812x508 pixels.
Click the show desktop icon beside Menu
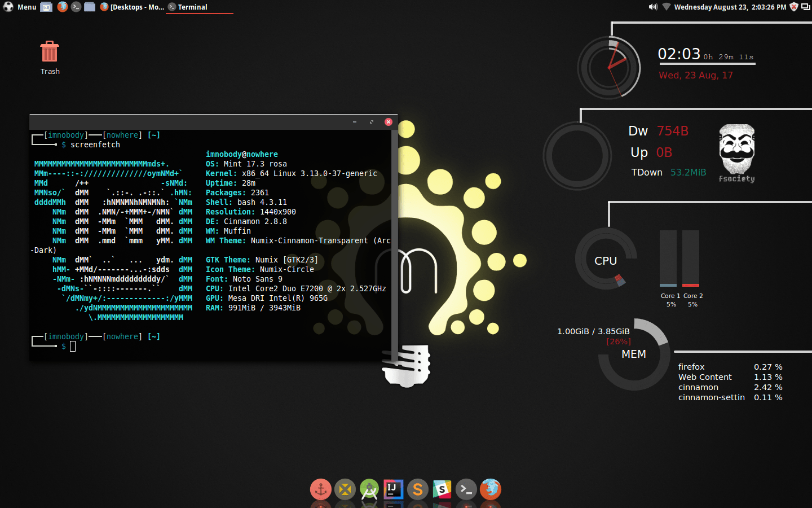pos(47,7)
